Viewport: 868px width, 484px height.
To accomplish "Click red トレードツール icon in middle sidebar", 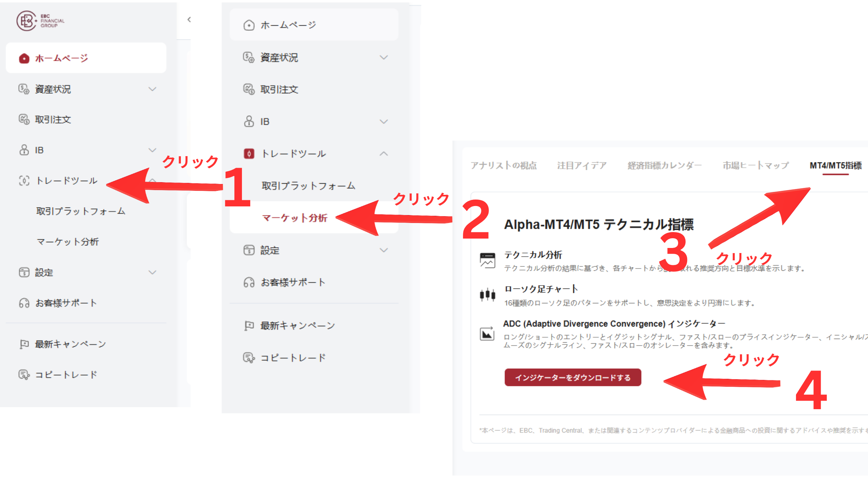I will tap(249, 154).
